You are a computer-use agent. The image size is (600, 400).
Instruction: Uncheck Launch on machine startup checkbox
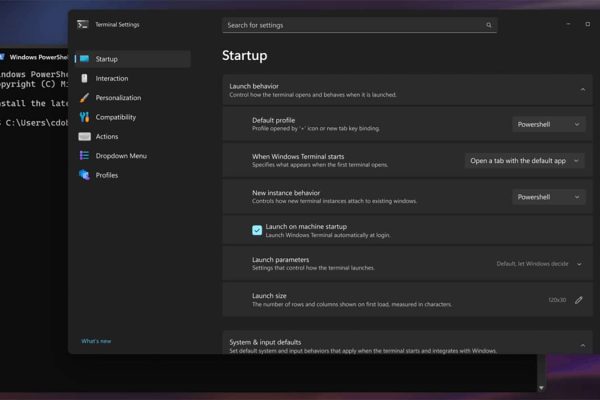point(257,230)
